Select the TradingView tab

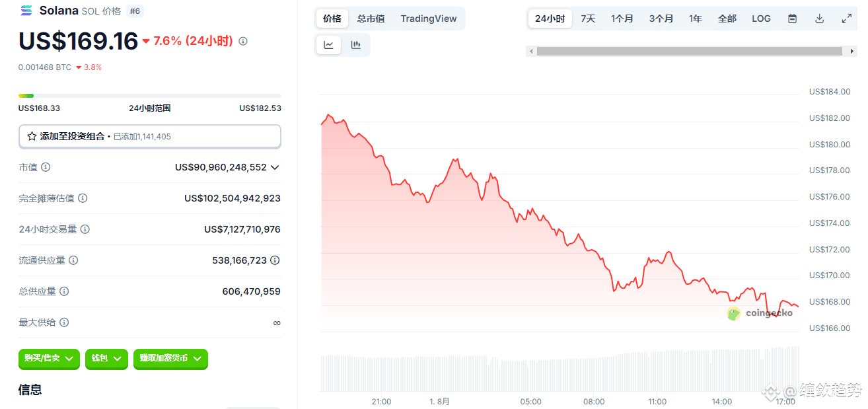(429, 19)
